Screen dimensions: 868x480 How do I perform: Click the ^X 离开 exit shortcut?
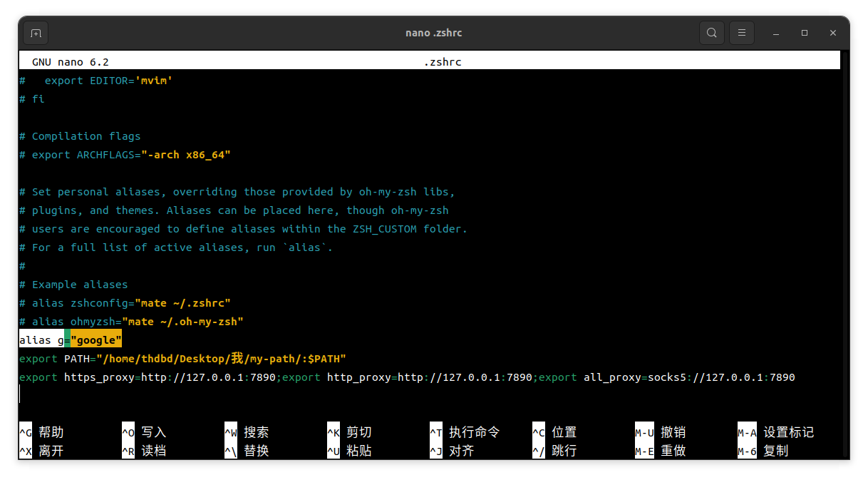point(41,451)
